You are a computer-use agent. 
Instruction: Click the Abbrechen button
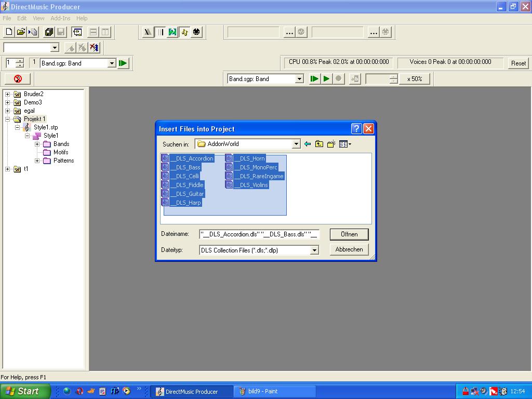coord(349,249)
